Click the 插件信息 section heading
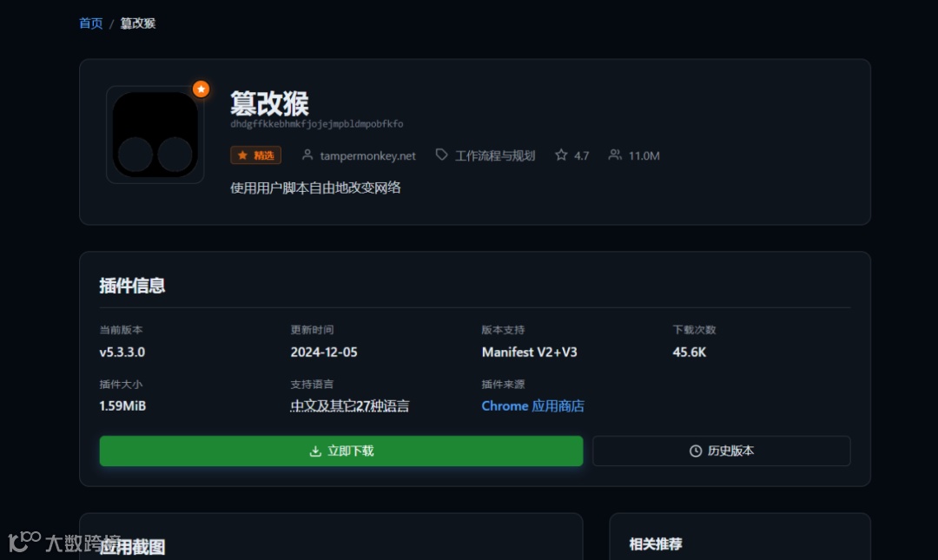 132,286
